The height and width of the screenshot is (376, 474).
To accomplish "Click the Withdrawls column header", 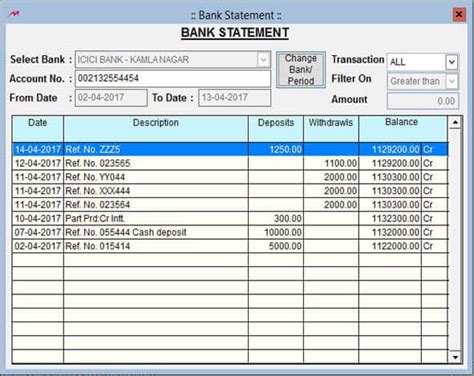I will click(331, 129).
